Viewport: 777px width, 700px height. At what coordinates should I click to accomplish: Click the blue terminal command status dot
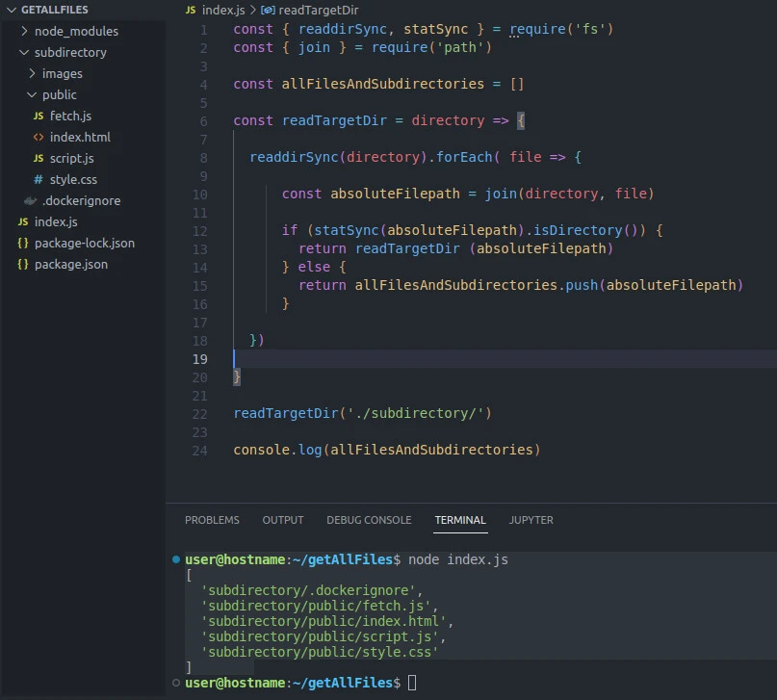(176, 559)
